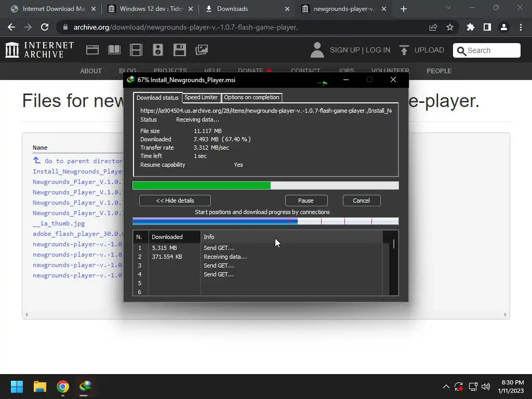This screenshot has height=399, width=532.
Task: Open the tab search dropdown arrow
Action: tap(448, 7)
